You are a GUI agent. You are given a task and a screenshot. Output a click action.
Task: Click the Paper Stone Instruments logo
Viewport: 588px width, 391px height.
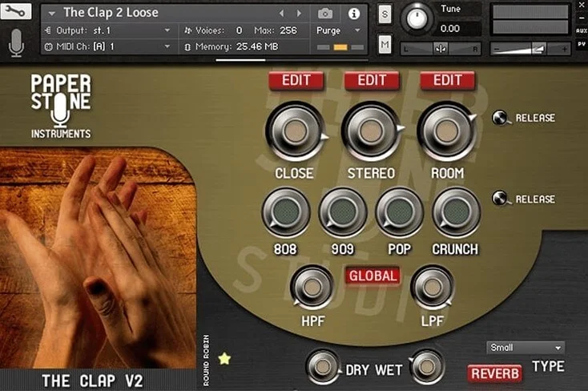[x=61, y=107]
